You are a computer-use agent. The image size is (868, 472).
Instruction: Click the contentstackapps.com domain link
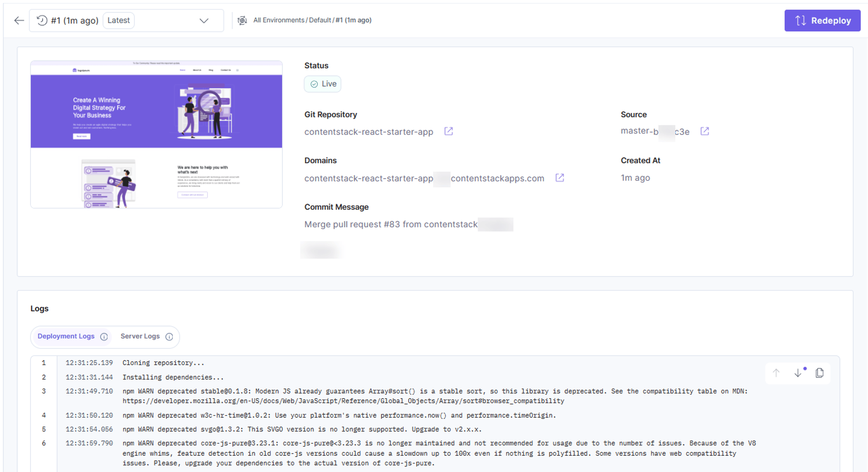tap(424, 178)
